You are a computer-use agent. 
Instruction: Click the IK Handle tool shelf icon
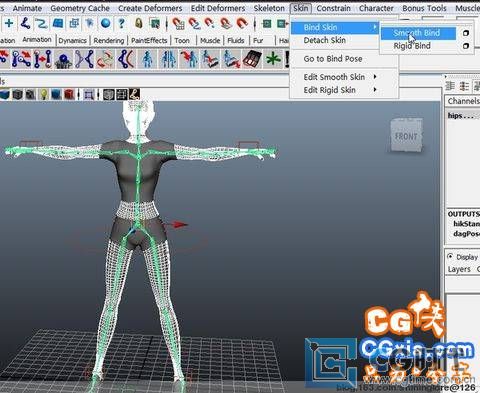coord(43,59)
